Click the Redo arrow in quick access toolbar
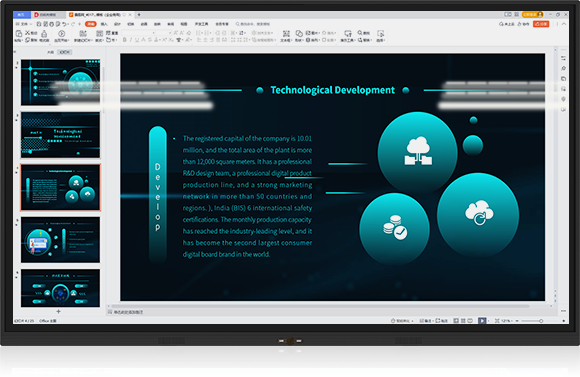 pyautogui.click(x=73, y=24)
